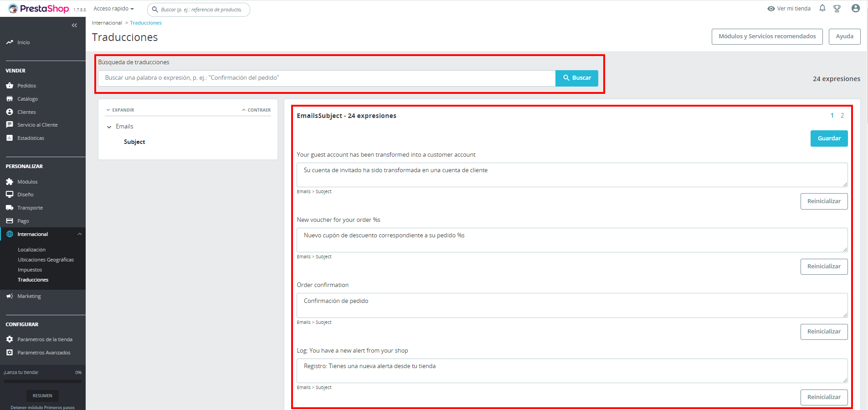Open the trophy merchant expertise icon

point(837,8)
